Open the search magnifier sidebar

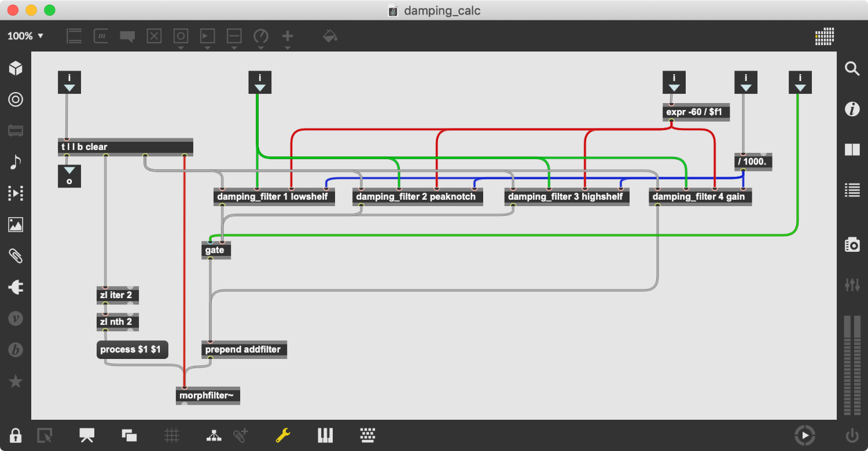[852, 69]
